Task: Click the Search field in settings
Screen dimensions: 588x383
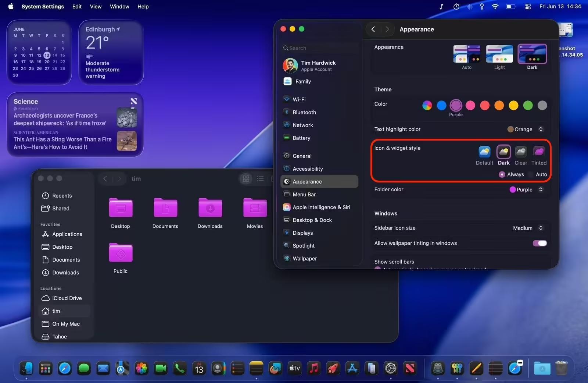Action: click(x=320, y=48)
